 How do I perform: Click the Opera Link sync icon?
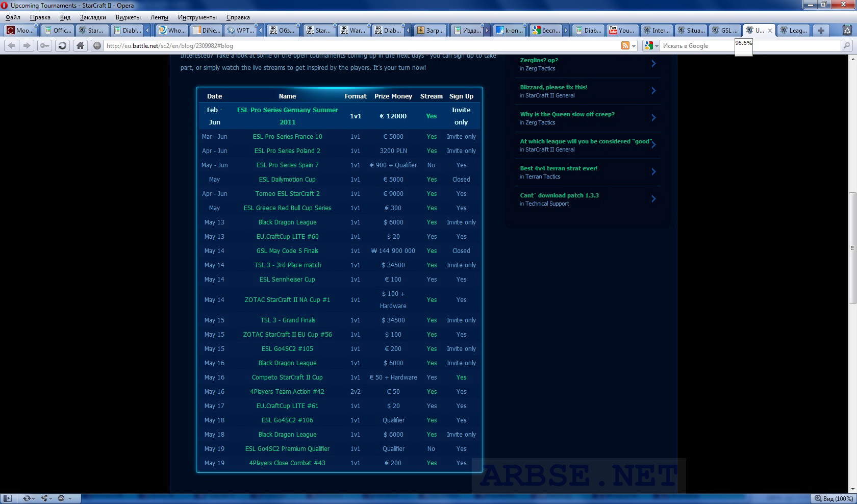pos(27,498)
